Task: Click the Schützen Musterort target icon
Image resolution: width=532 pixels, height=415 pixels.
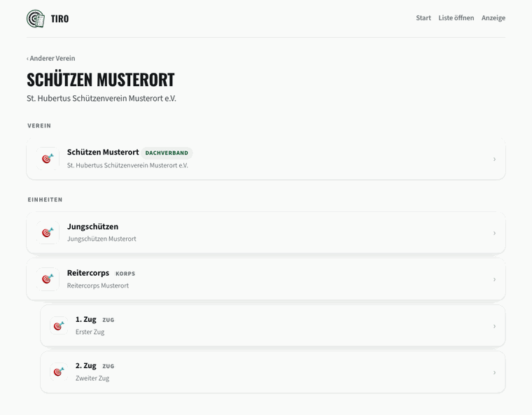Action: coord(48,158)
